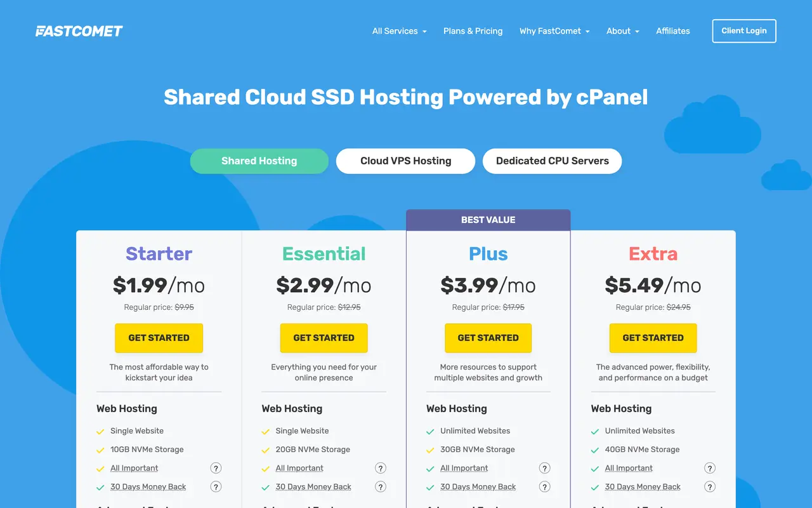Viewport: 812px width, 508px height.
Task: Click the 30GB NVMe Storage item
Action: pos(477,450)
